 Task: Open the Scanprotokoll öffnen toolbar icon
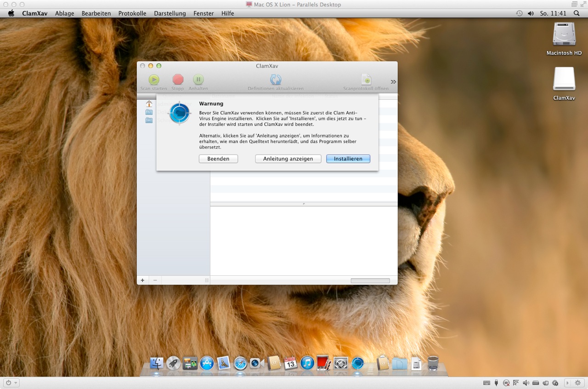point(366,80)
